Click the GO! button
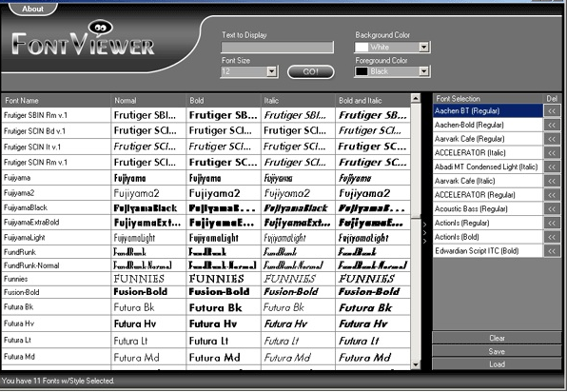The height and width of the screenshot is (392, 567). [311, 71]
